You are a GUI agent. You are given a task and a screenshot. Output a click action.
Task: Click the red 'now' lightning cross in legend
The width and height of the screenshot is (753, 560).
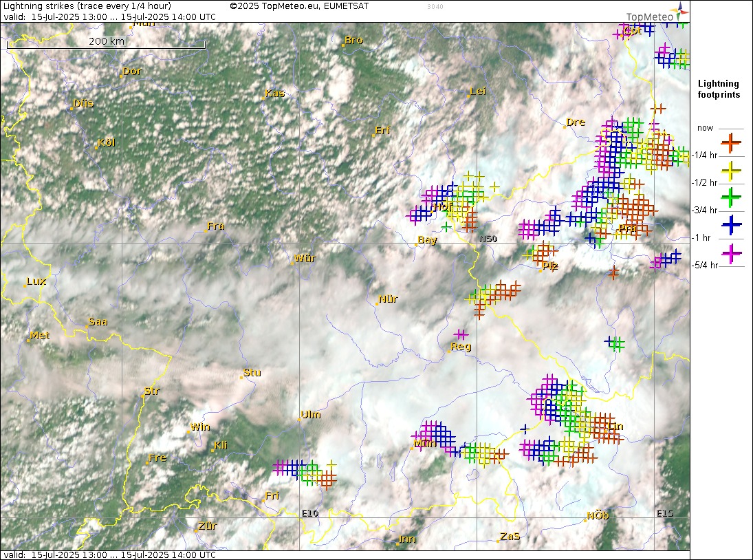pos(731,142)
